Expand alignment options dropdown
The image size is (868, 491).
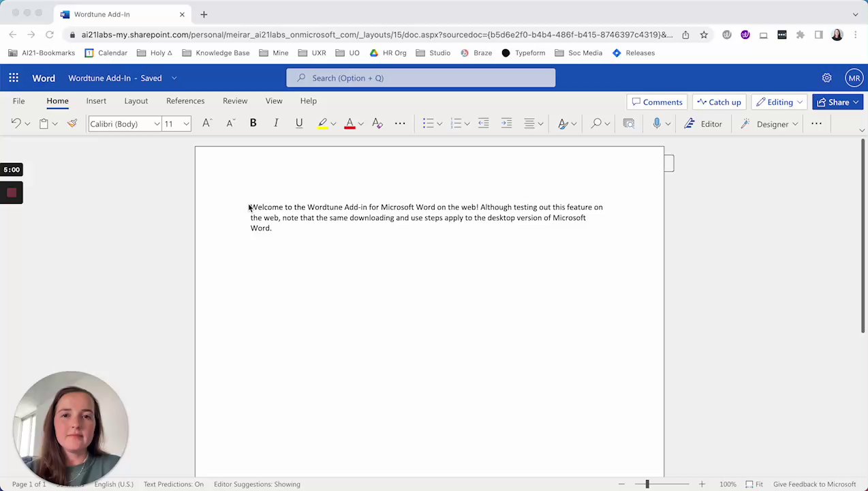540,124
